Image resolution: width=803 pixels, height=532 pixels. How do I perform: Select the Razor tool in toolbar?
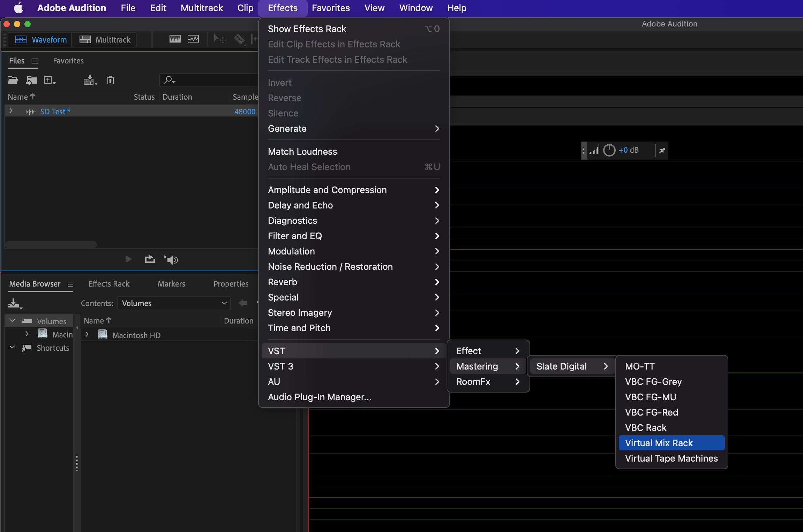pyautogui.click(x=239, y=39)
